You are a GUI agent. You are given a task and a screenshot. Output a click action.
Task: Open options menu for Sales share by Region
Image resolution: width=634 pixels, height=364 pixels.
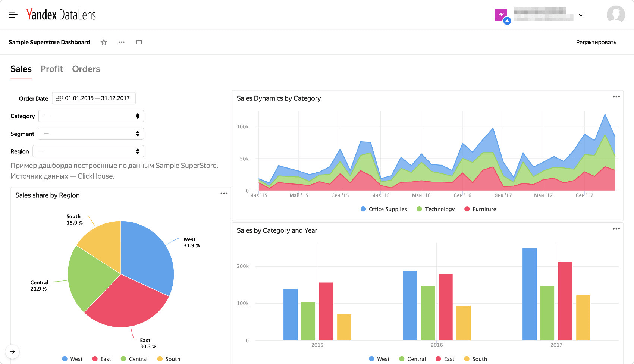pyautogui.click(x=224, y=194)
